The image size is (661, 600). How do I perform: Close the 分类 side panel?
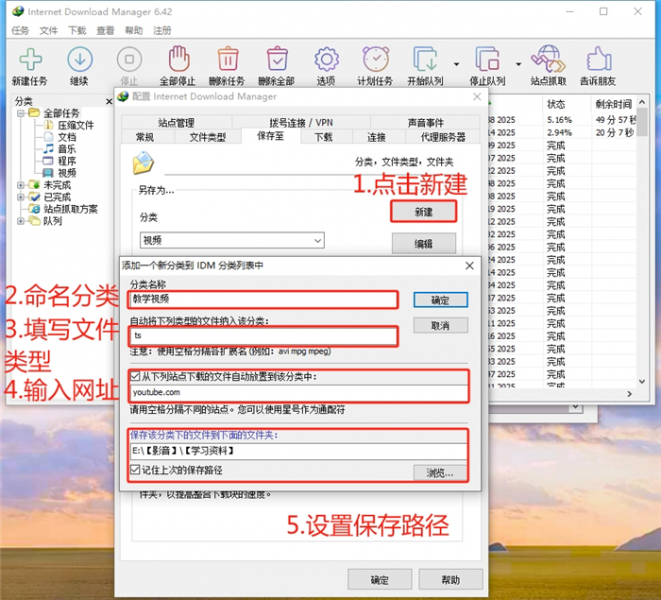109,101
